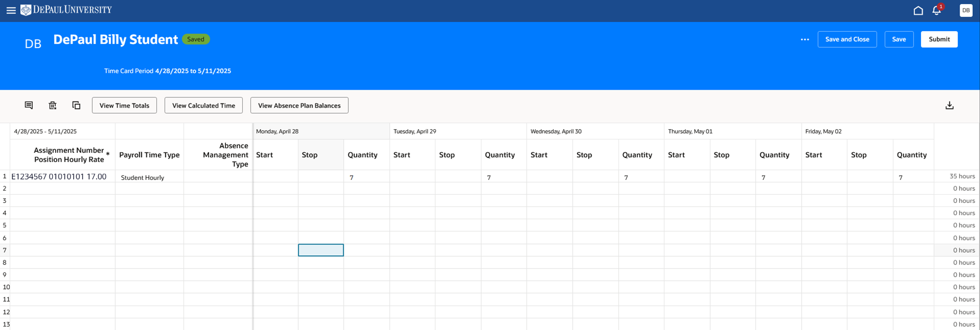This screenshot has width=980, height=330.
Task: Click the DePaul Billy Student title
Action: pos(115,39)
